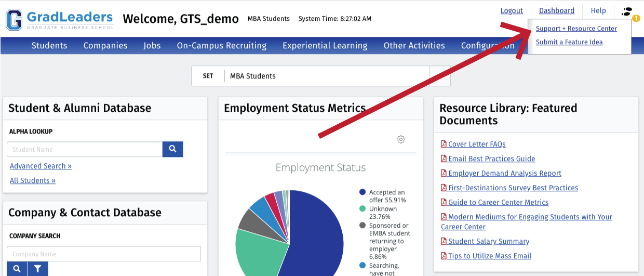The height and width of the screenshot is (276, 644).
Task: Open the Jobs menu
Action: click(x=152, y=45)
